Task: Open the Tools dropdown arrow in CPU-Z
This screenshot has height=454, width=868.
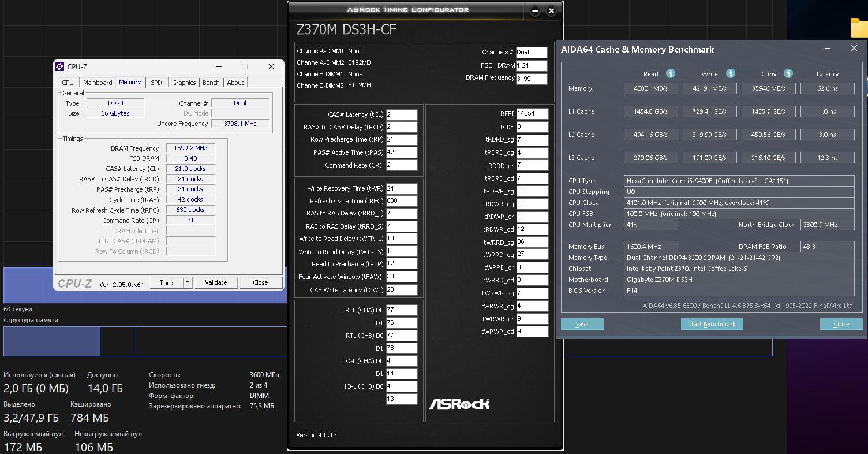Action: click(x=188, y=282)
